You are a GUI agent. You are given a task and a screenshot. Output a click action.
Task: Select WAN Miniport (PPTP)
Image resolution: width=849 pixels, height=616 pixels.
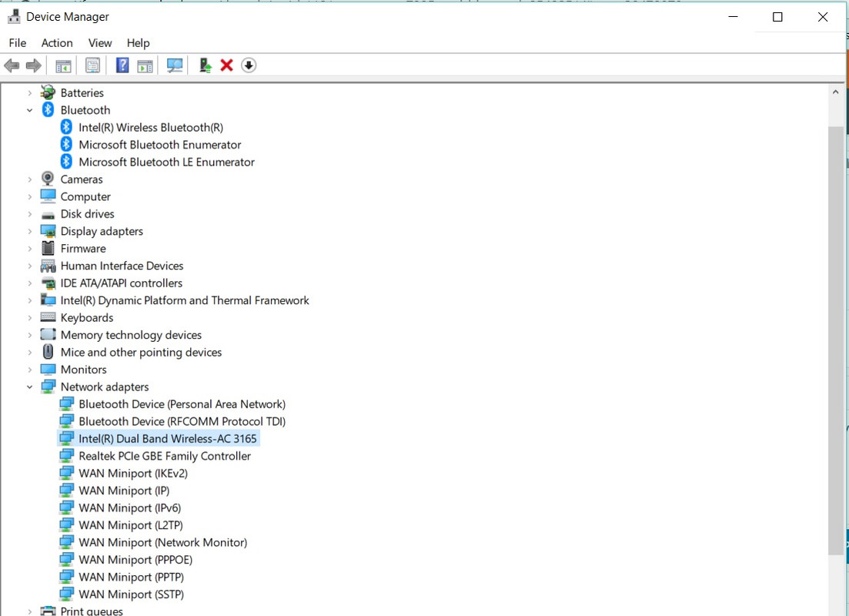(131, 577)
